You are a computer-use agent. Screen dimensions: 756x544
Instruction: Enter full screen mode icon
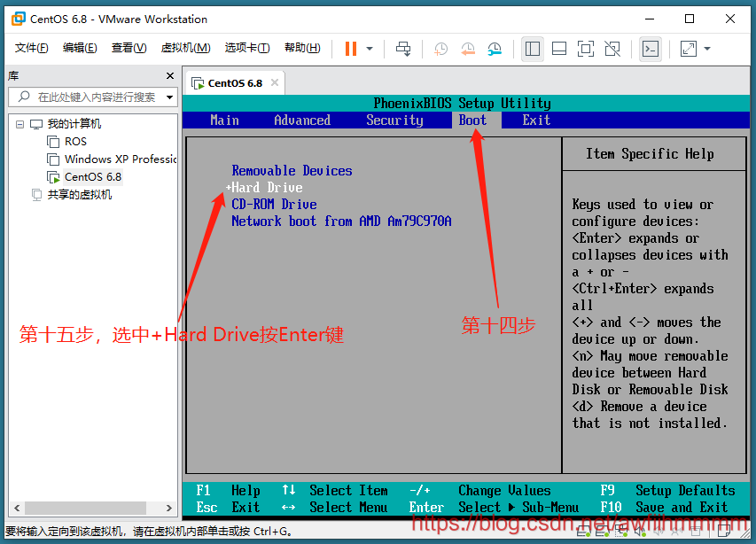click(x=586, y=49)
